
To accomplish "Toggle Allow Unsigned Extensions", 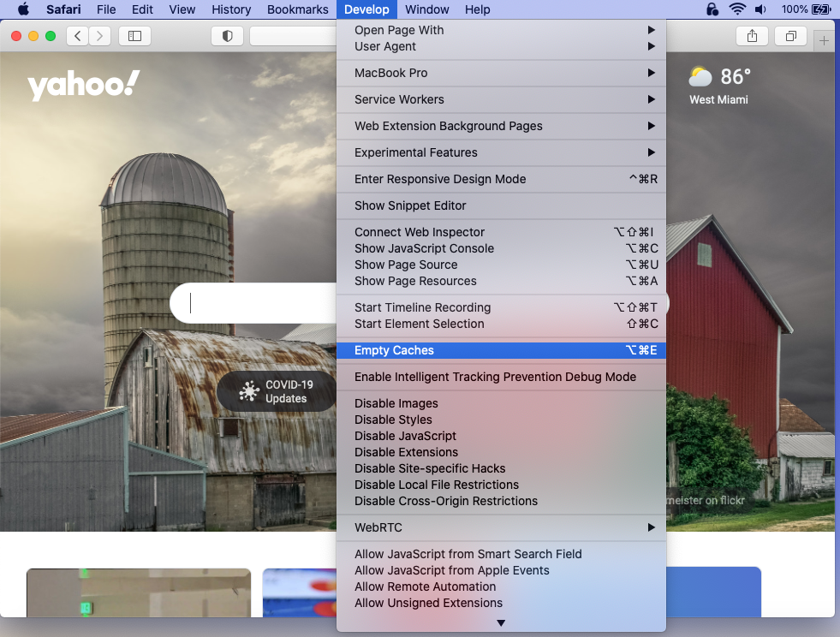I will tap(501, 604).
